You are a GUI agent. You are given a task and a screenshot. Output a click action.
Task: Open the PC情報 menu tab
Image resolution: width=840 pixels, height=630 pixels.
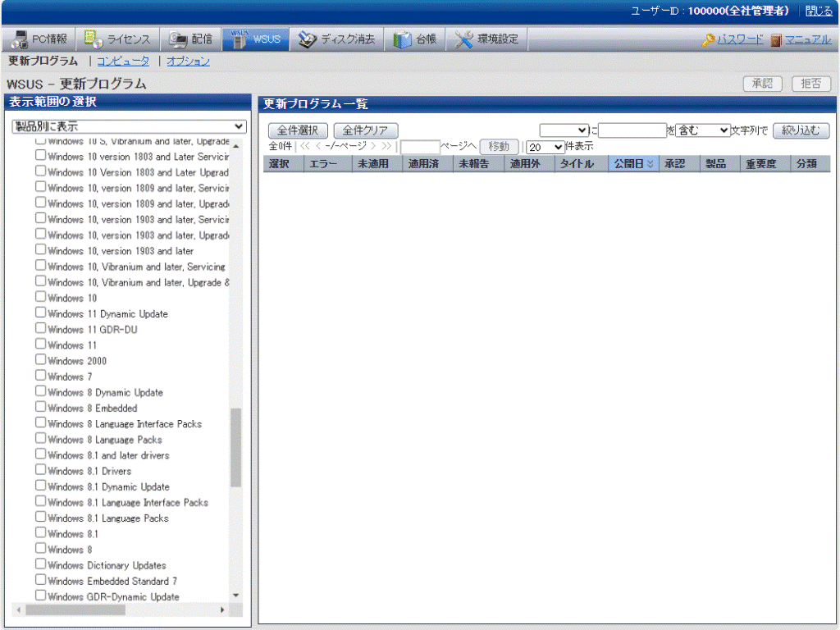point(39,39)
